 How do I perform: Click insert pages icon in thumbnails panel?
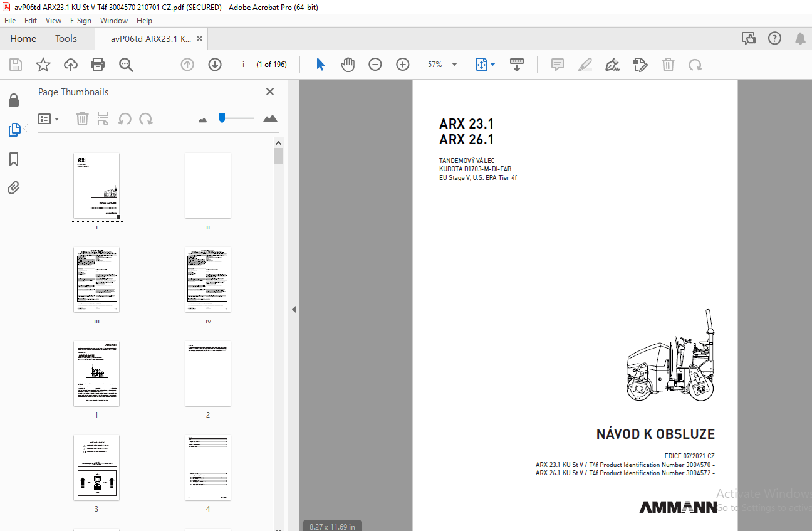coord(103,118)
